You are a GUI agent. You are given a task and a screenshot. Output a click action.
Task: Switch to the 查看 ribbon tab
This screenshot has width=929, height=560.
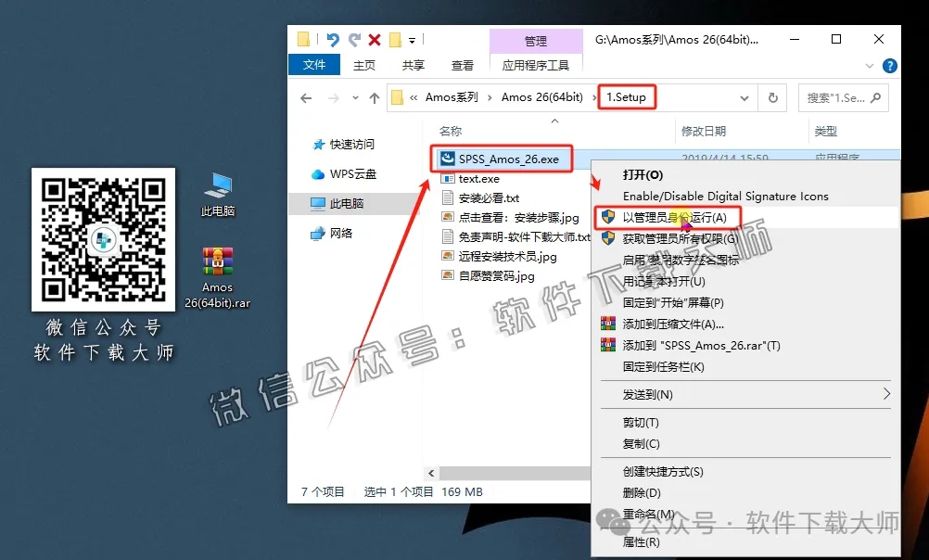point(463,65)
